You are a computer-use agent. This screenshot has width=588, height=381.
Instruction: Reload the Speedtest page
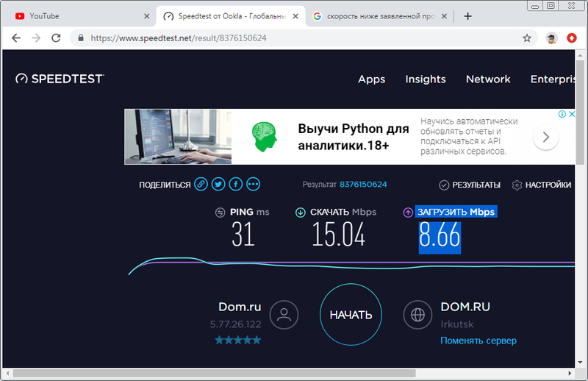[56, 38]
